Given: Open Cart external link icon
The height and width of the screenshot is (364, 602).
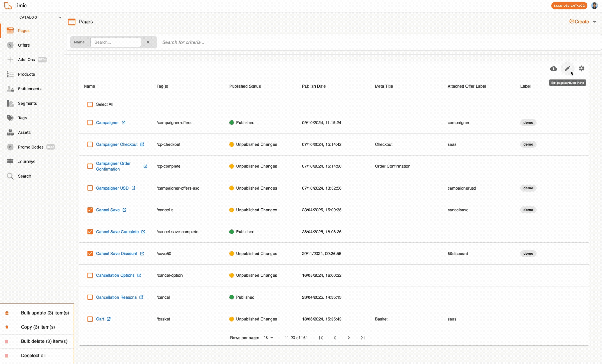Looking at the screenshot, I should pos(109,319).
